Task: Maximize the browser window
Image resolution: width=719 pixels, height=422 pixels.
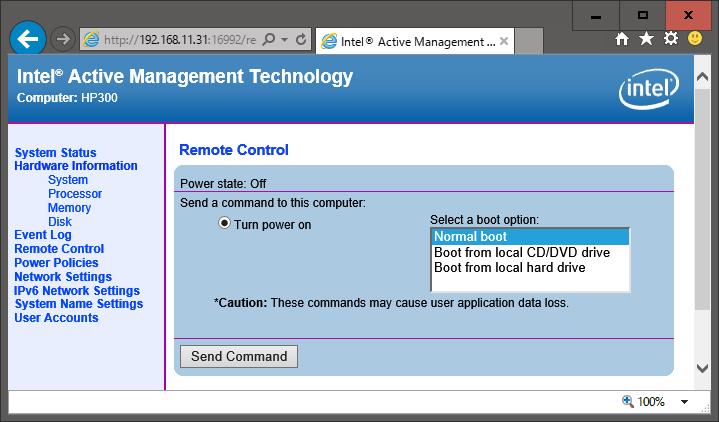Action: (643, 16)
